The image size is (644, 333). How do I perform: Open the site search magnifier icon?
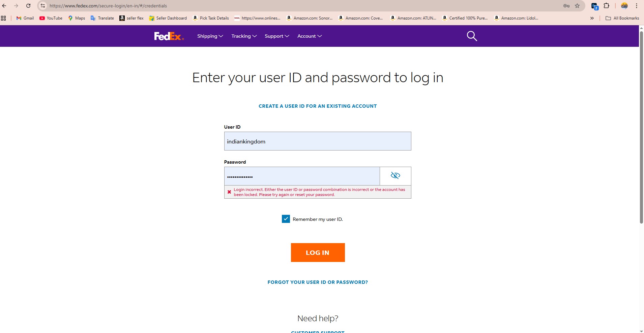click(x=472, y=36)
